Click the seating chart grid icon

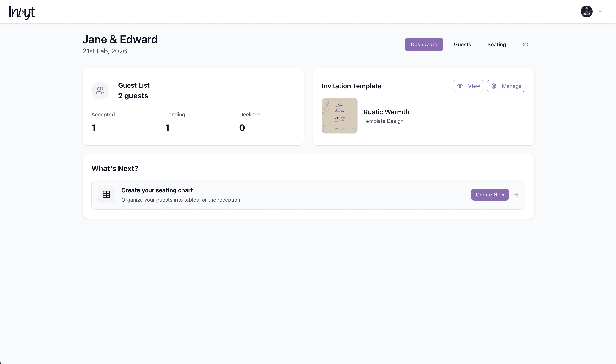[x=107, y=194]
